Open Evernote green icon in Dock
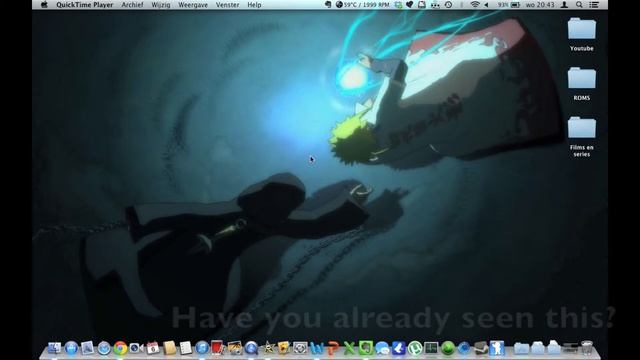The height and width of the screenshot is (360, 640). tap(366, 348)
